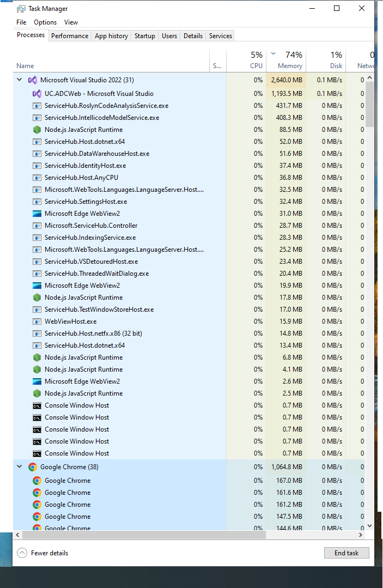
Task: Open the View menu
Action: [71, 22]
